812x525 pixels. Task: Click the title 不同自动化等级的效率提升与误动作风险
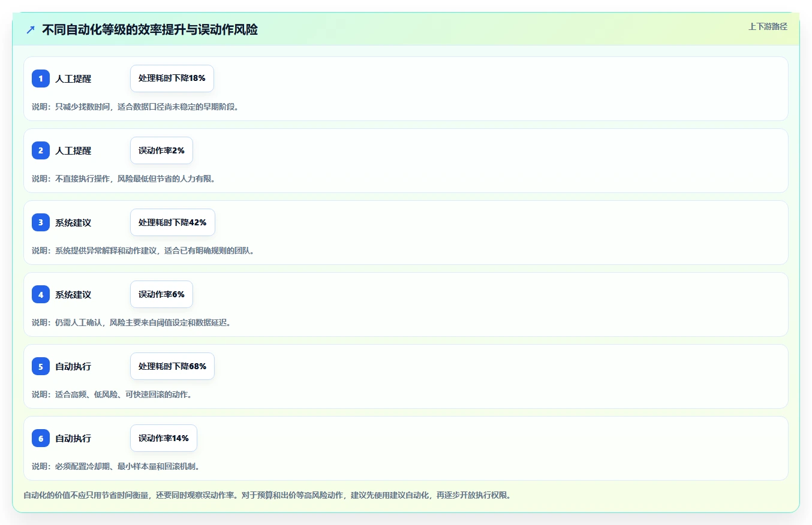150,29
